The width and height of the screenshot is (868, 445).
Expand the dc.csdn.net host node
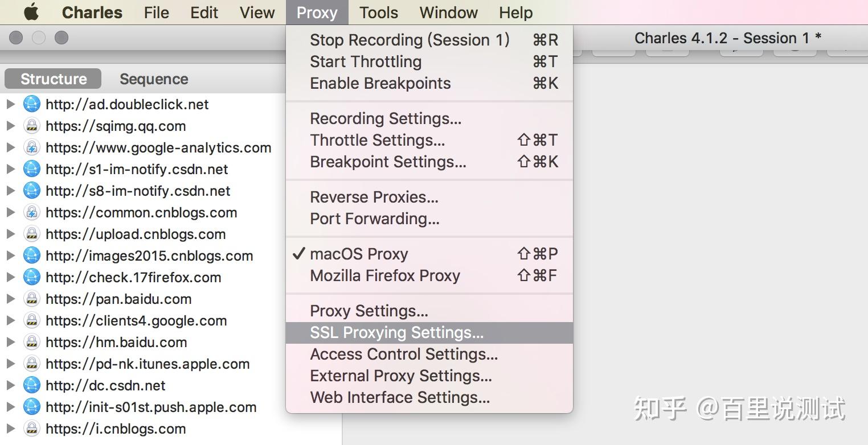click(x=10, y=385)
